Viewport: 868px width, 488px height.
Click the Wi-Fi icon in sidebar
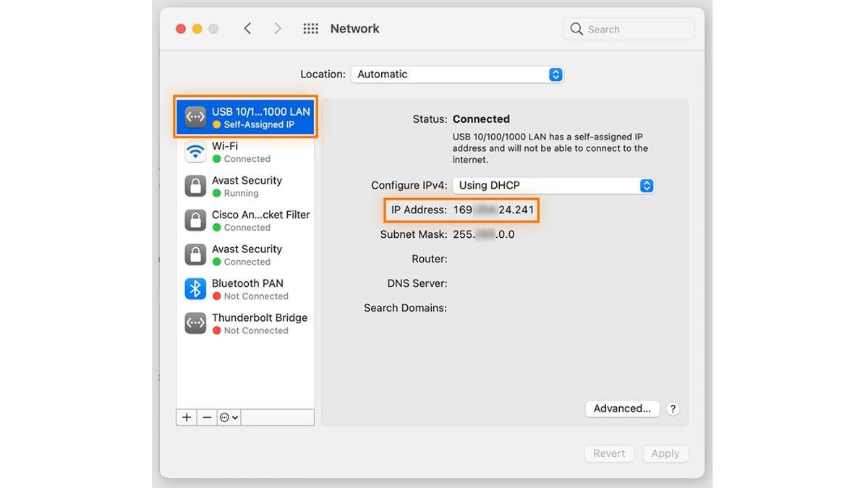pyautogui.click(x=195, y=152)
